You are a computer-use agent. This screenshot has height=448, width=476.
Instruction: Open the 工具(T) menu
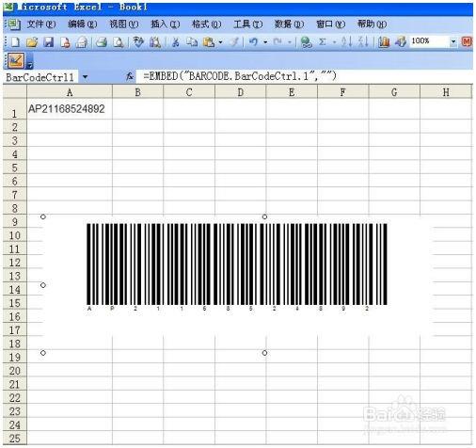(x=247, y=24)
